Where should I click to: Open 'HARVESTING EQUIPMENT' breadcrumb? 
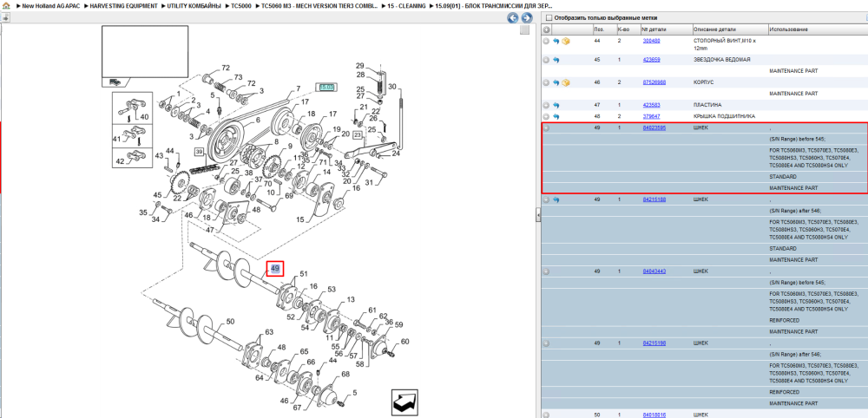(x=123, y=5)
